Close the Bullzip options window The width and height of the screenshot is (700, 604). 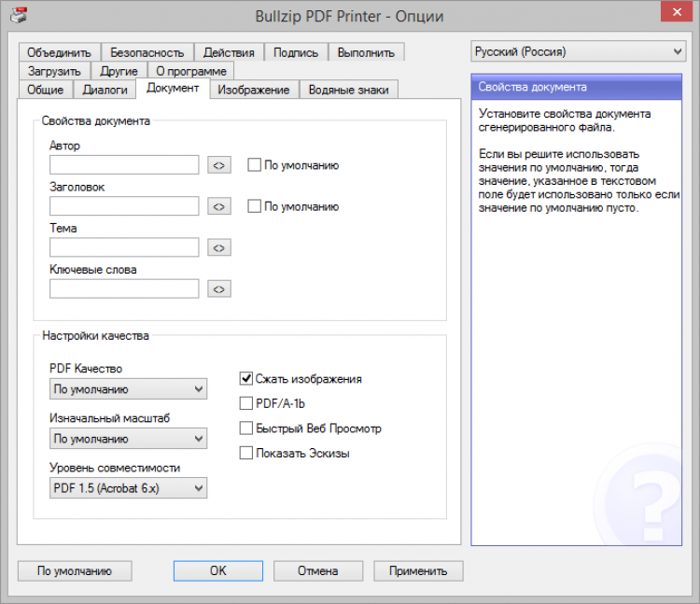click(x=677, y=11)
